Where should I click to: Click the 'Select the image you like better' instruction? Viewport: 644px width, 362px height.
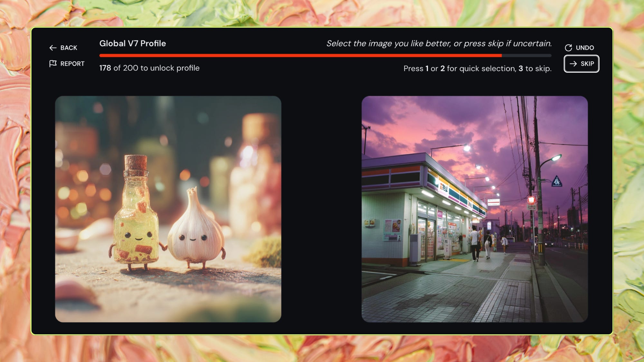[439, 43]
